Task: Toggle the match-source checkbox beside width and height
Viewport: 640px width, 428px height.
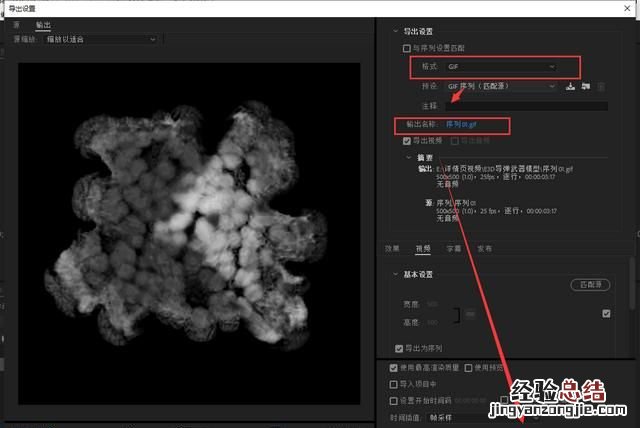Action: (x=606, y=313)
